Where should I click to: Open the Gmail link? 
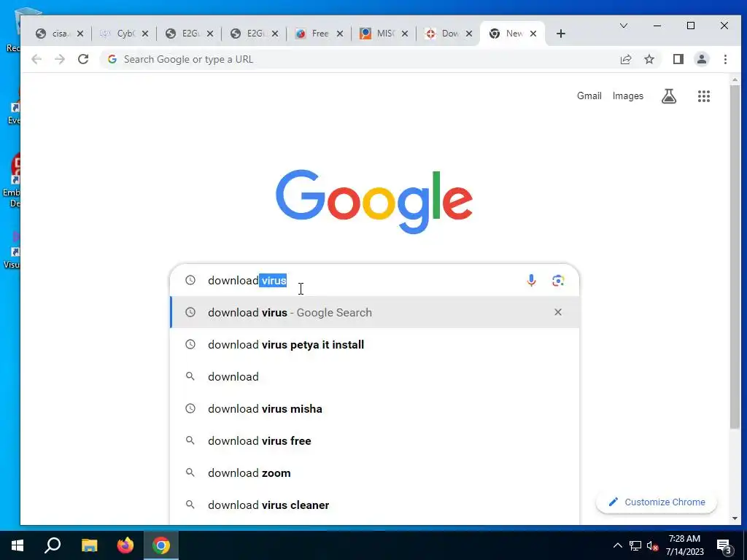[x=589, y=96]
